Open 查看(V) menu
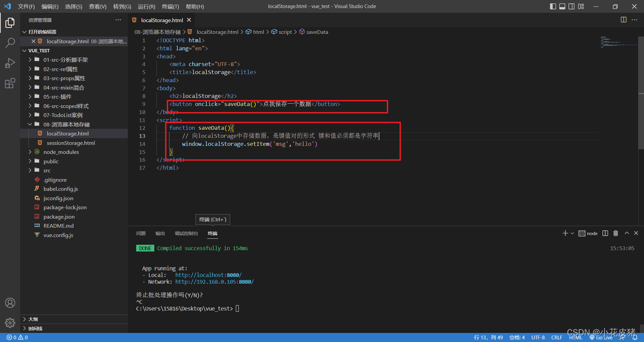The height and width of the screenshot is (342, 644). pos(98,7)
